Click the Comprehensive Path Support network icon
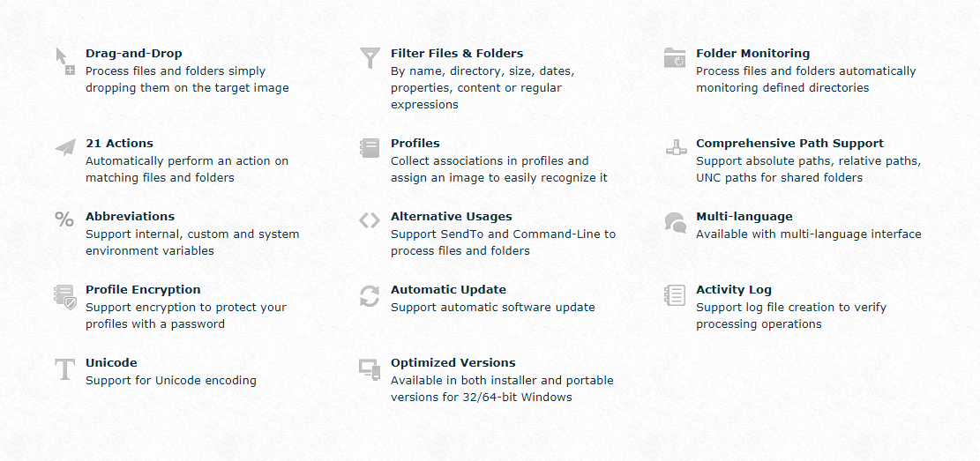The width and height of the screenshot is (980, 461). (x=676, y=148)
